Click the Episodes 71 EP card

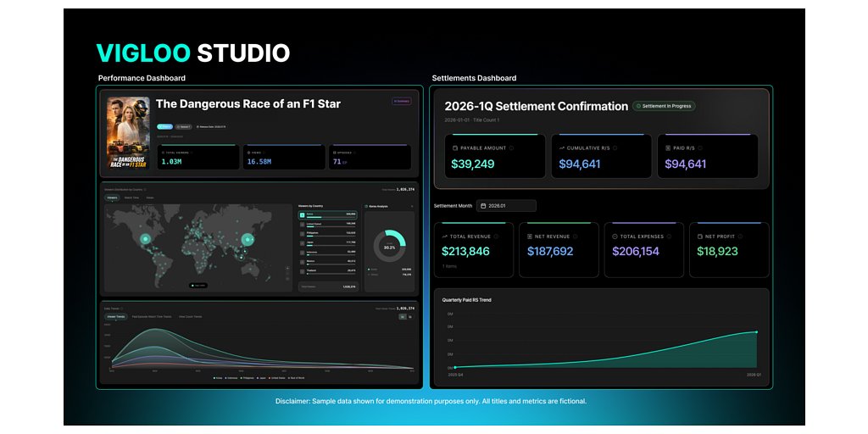(370, 157)
